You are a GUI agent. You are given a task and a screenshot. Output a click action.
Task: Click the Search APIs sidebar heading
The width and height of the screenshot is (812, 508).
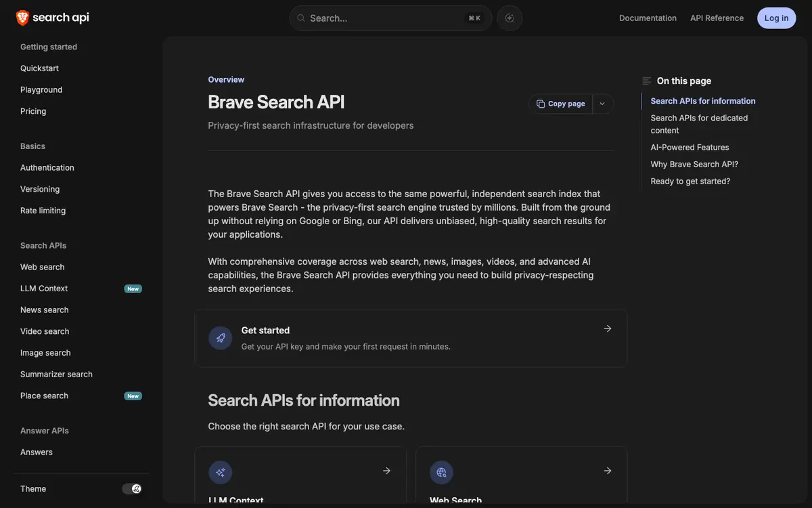pos(43,245)
